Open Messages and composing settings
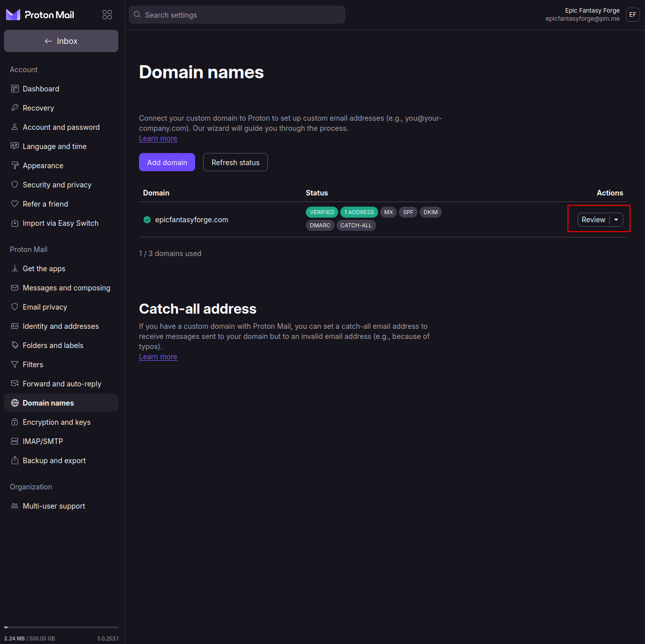Viewport: 645px width, 644px height. 61,288
